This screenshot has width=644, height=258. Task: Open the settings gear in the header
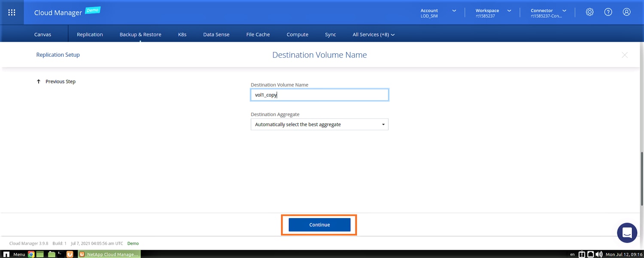tap(589, 12)
